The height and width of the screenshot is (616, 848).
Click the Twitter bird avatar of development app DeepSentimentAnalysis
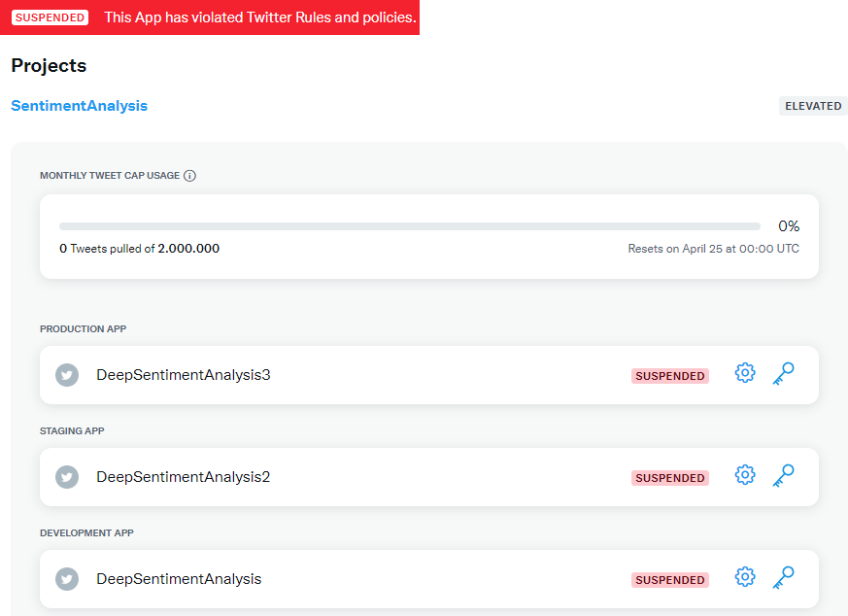67,579
